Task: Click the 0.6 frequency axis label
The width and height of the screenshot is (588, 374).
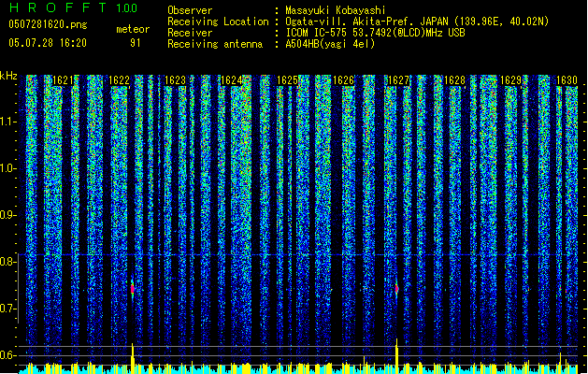Action: tap(7, 355)
